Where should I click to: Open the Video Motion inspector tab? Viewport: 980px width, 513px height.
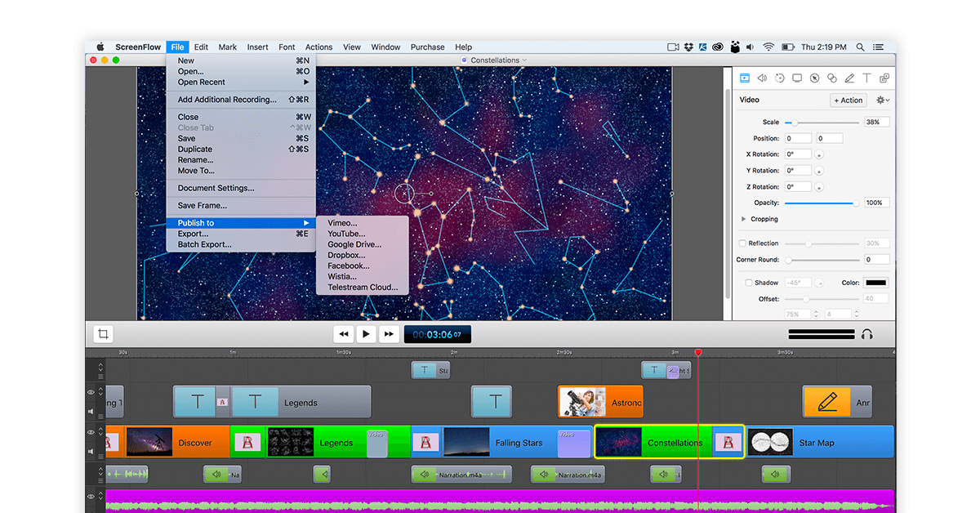tap(780, 78)
